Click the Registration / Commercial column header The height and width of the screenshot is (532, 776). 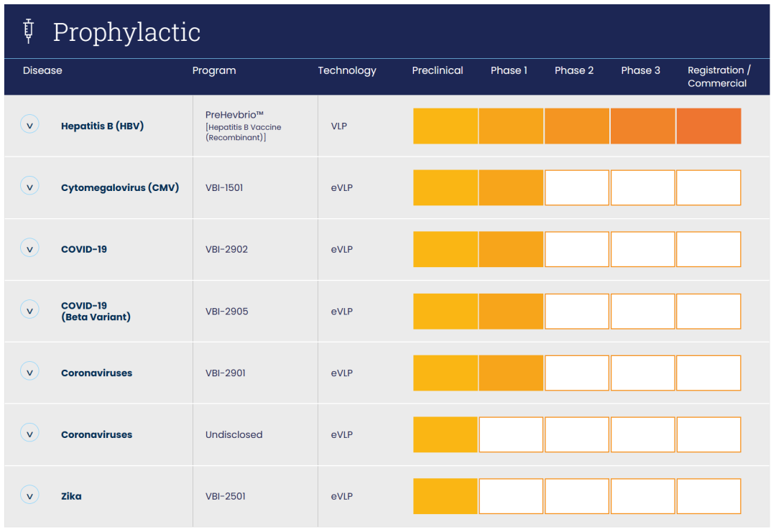719,77
